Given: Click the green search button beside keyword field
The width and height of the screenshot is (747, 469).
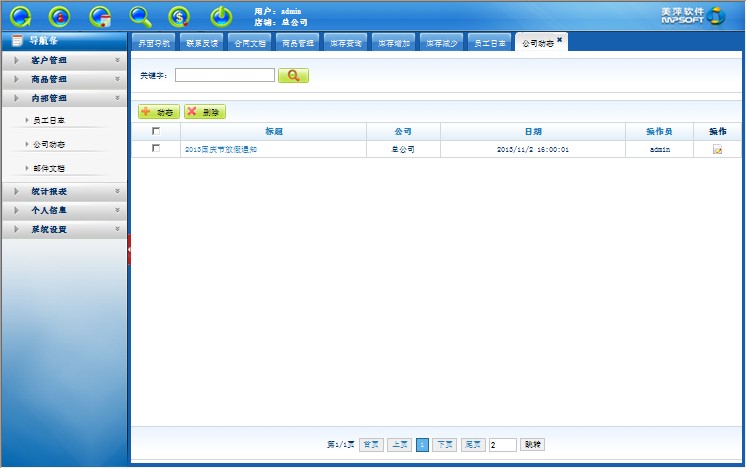Looking at the screenshot, I should point(293,75).
